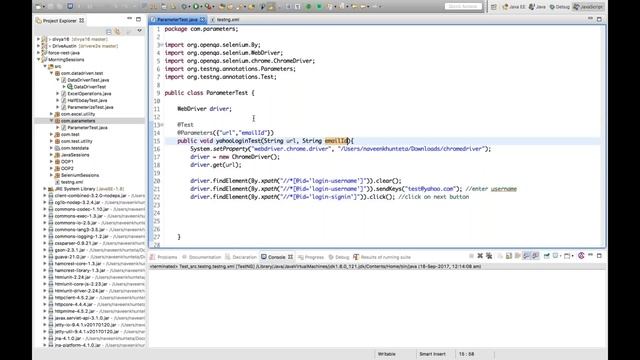Image resolution: width=640 pixels, height=360 pixels.
Task: Click the Quick Access search field
Action: point(463,7)
